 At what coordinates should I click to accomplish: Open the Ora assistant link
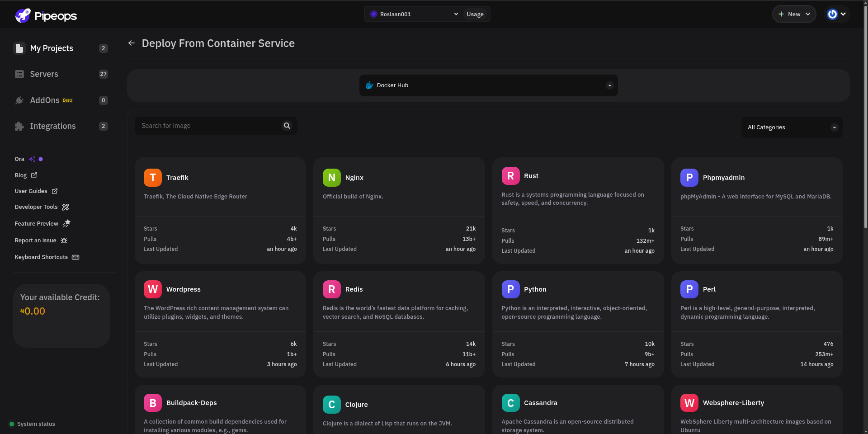tap(19, 159)
